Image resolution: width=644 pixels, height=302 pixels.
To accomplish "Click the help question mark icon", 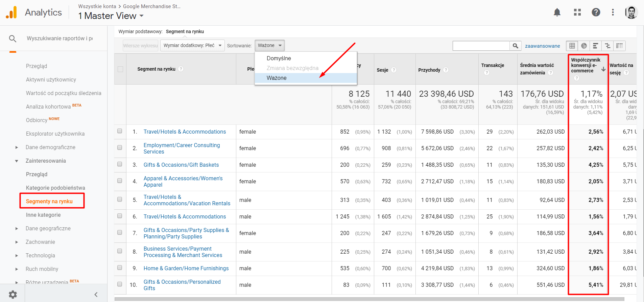I will (596, 13).
